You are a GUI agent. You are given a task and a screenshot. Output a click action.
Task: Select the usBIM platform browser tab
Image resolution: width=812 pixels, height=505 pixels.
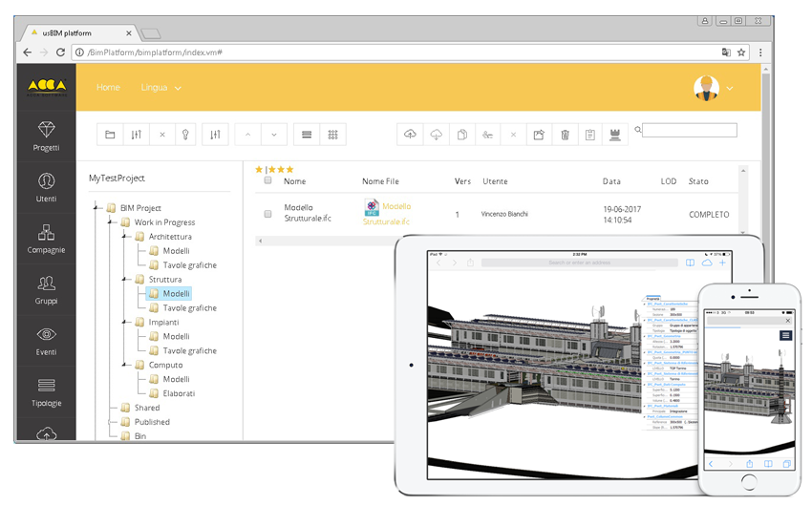(77, 32)
